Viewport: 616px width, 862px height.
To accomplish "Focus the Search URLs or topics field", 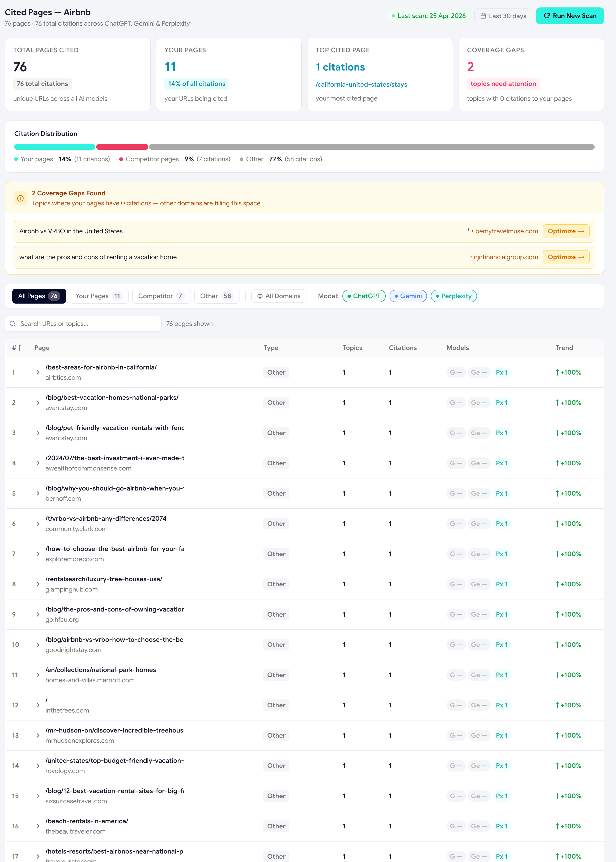I will click(83, 324).
